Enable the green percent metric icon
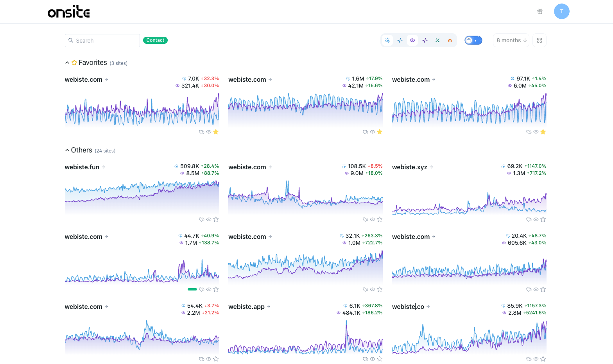 click(x=437, y=40)
